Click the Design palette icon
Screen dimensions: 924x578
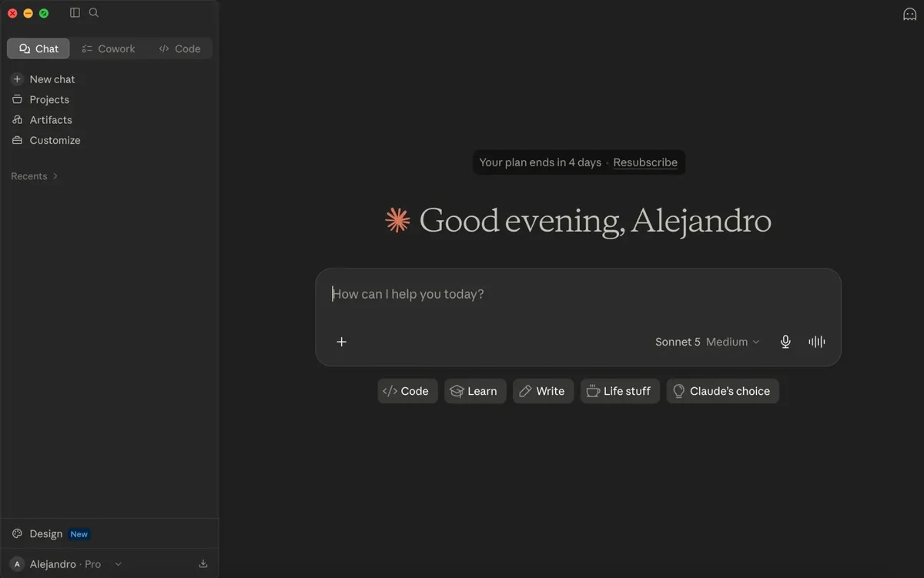point(17,533)
